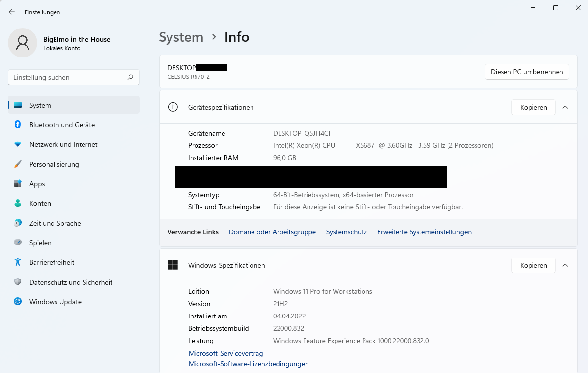This screenshot has width=588, height=373.
Task: Collapse the Gerätespezifikationen section chevron
Action: click(565, 107)
